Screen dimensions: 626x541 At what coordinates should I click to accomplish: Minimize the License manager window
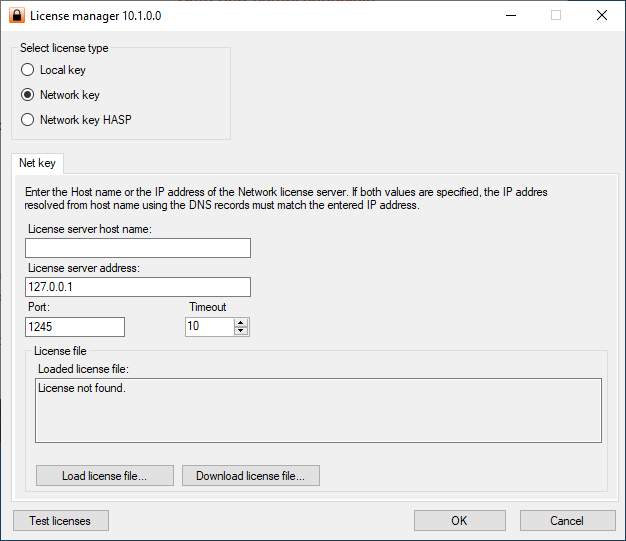(x=510, y=16)
